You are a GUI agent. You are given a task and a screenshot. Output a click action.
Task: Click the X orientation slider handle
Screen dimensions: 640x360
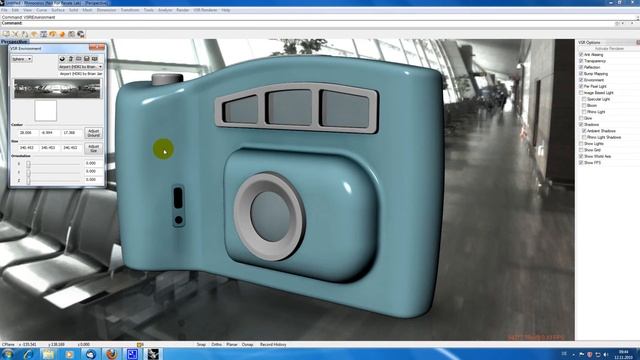point(28,164)
